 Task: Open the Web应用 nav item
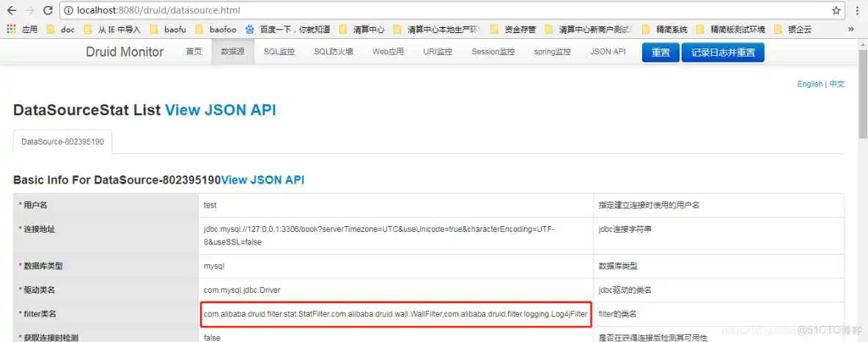pos(388,51)
